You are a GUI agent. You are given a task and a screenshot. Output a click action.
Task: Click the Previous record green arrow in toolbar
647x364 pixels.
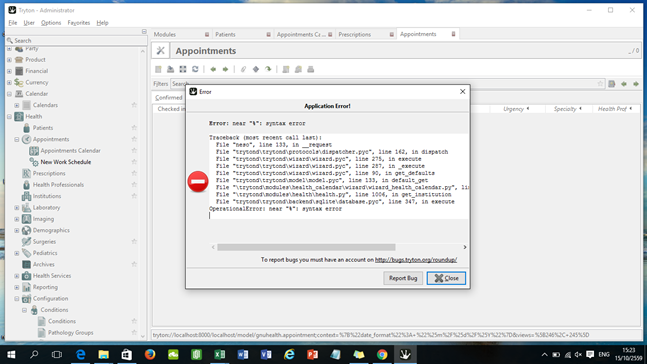pyautogui.click(x=213, y=69)
